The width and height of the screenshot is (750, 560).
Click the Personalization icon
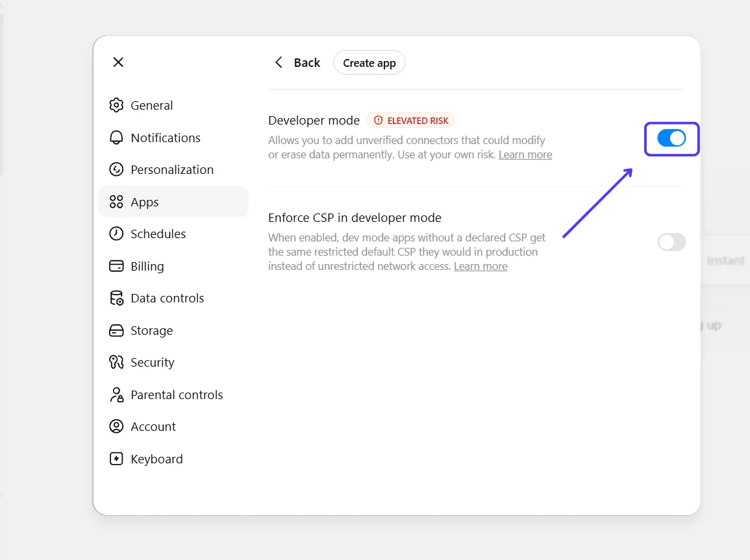tap(116, 169)
